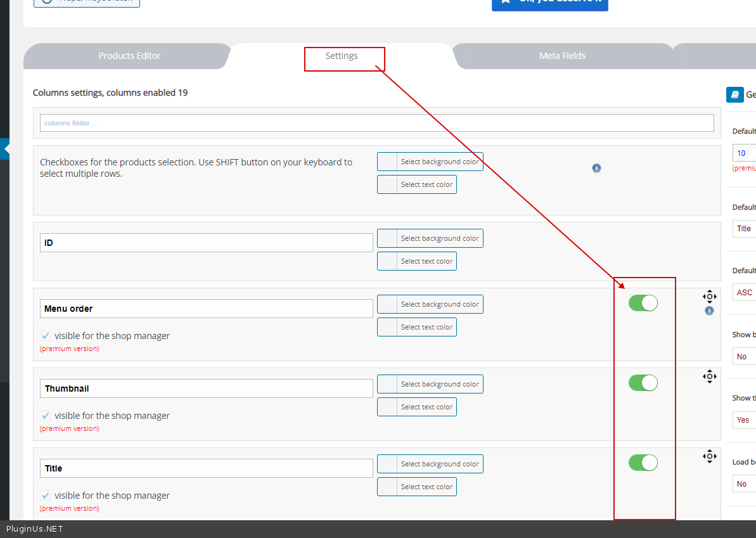Disable the Menu order column toggle
The image size is (756, 538).
point(643,303)
